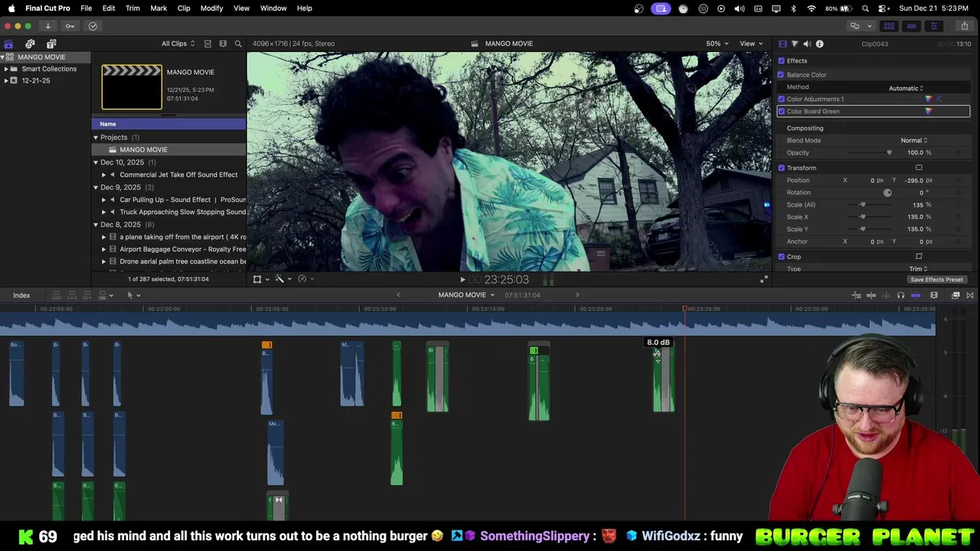
Task: Expand Smart Collections in sidebar
Action: (6, 69)
